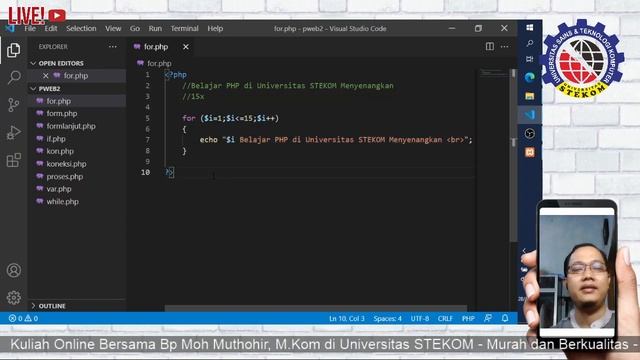Click Ln 10, Col 3 status item
Viewport: 640px width, 360px height.
[347, 318]
